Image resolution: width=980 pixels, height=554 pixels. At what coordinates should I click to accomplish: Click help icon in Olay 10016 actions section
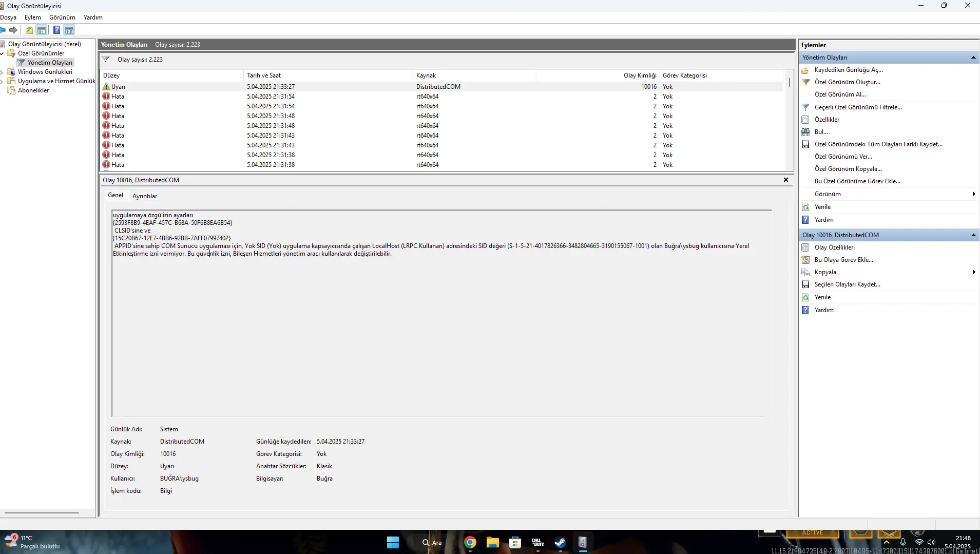click(805, 310)
